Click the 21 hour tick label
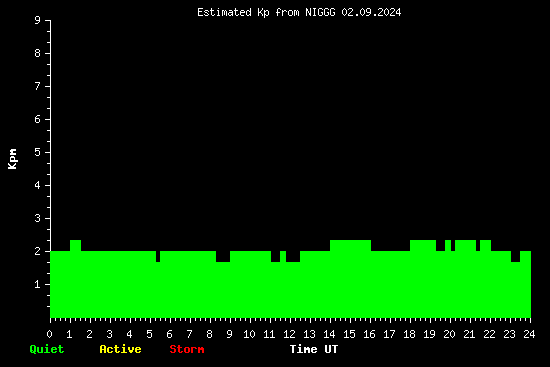 pos(469,334)
